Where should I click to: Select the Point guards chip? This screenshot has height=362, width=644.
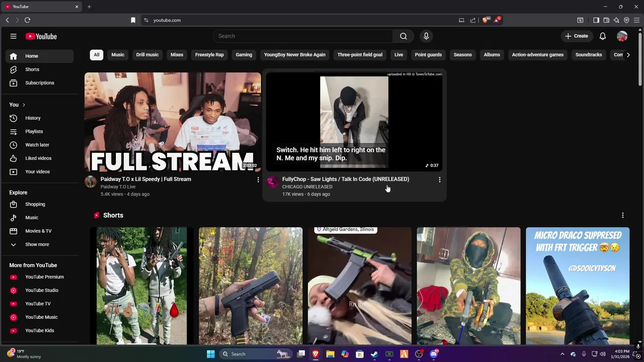(428, 55)
